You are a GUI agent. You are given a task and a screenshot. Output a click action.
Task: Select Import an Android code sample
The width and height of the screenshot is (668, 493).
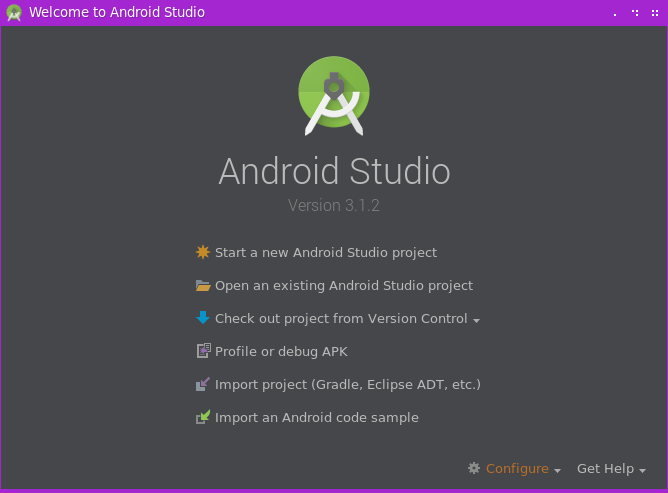tap(317, 418)
